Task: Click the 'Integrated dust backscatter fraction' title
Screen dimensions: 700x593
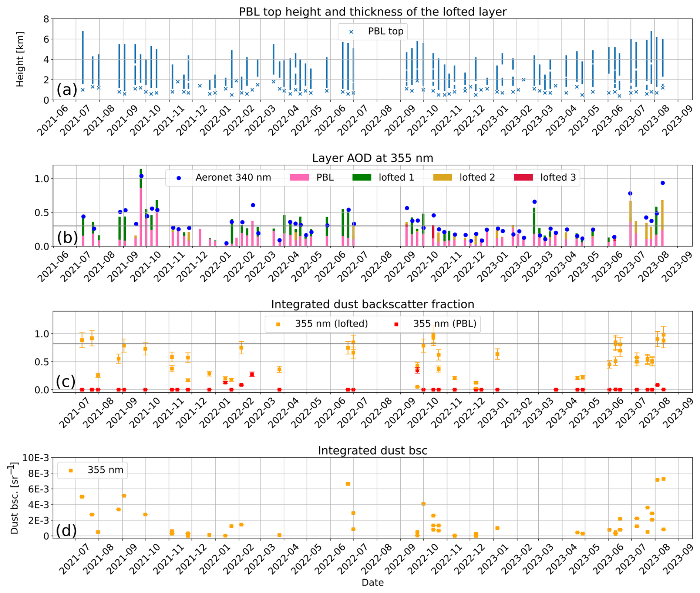Action: [x=372, y=304]
